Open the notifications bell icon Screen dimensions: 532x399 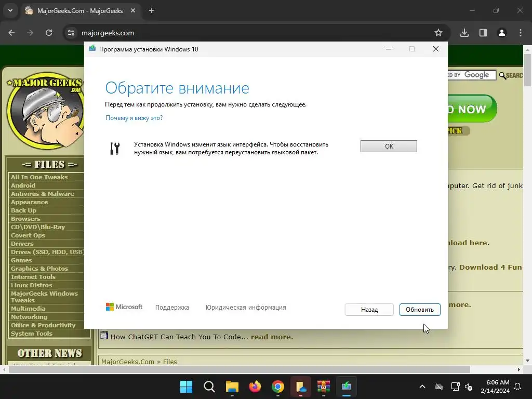click(x=518, y=387)
